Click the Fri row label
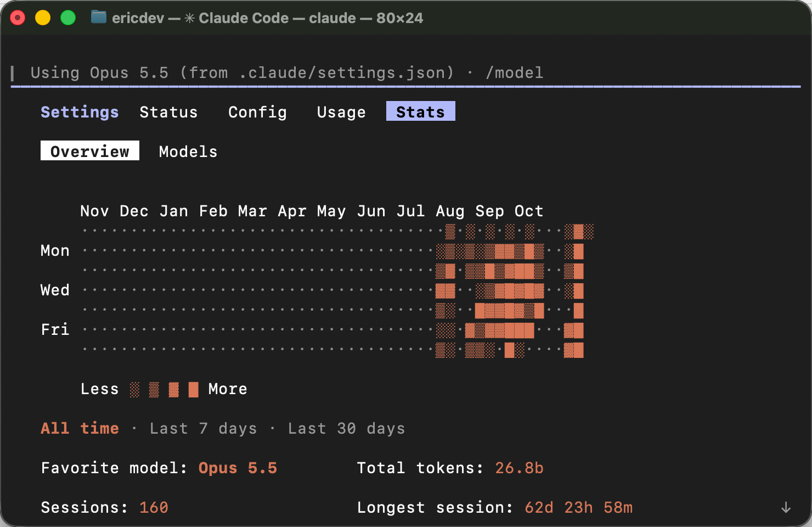Image resolution: width=812 pixels, height=527 pixels. [x=55, y=329]
